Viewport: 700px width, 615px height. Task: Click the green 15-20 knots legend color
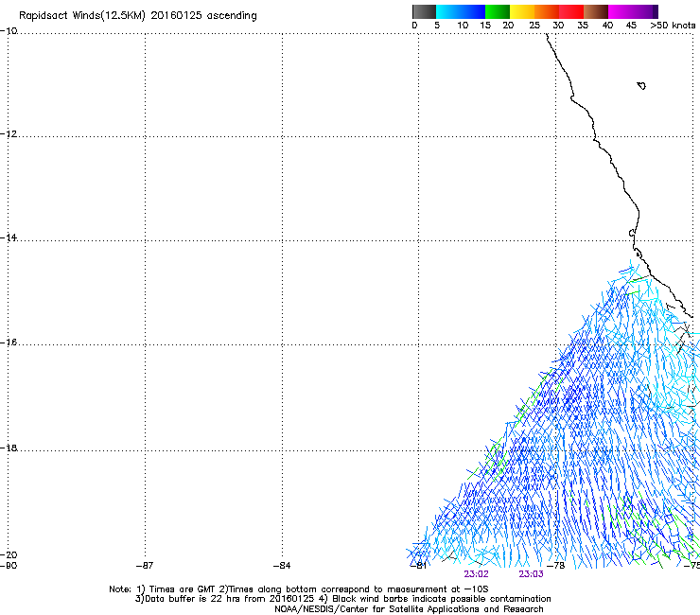tap(498, 11)
